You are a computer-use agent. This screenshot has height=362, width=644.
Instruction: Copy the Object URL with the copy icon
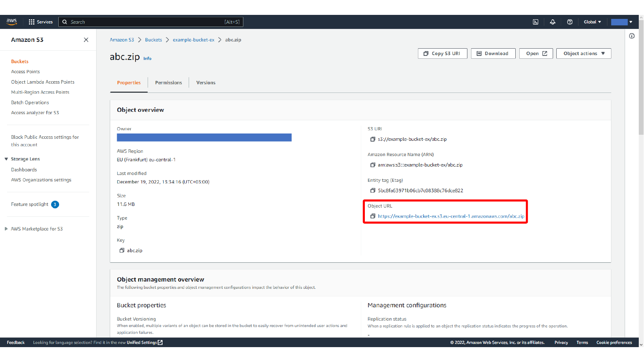point(373,216)
